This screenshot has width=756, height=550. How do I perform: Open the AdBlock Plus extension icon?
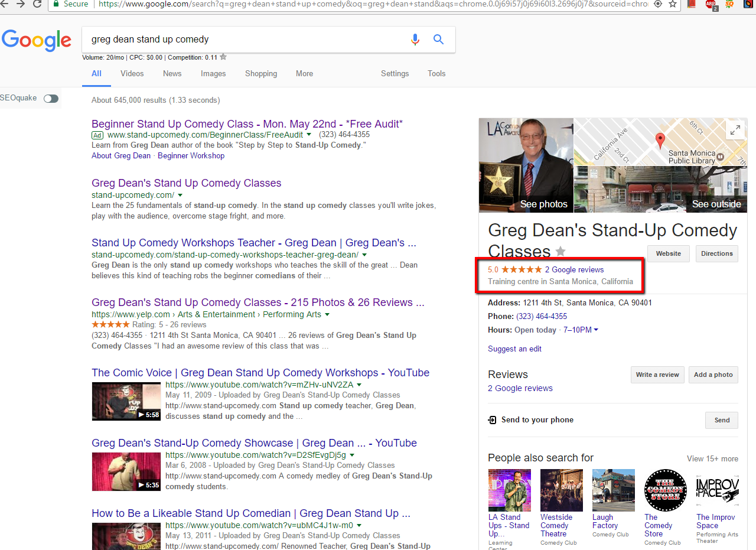click(x=711, y=5)
